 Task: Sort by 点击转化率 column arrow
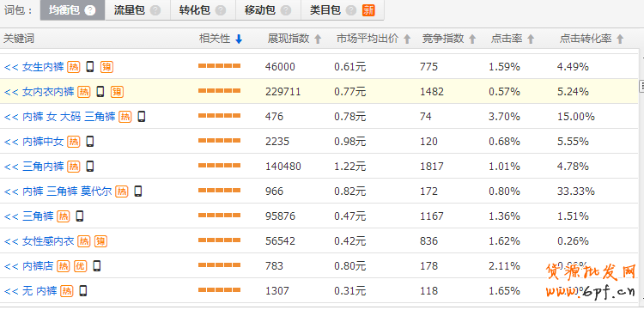620,39
